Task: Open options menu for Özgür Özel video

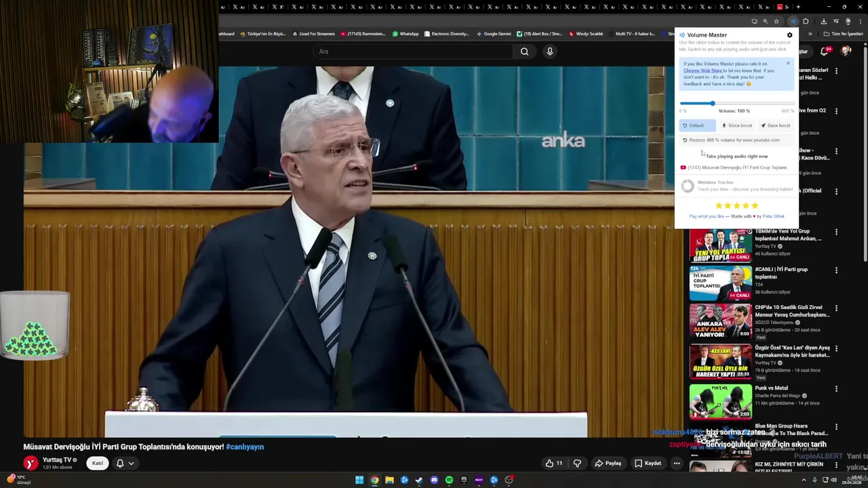Action: pyautogui.click(x=836, y=348)
